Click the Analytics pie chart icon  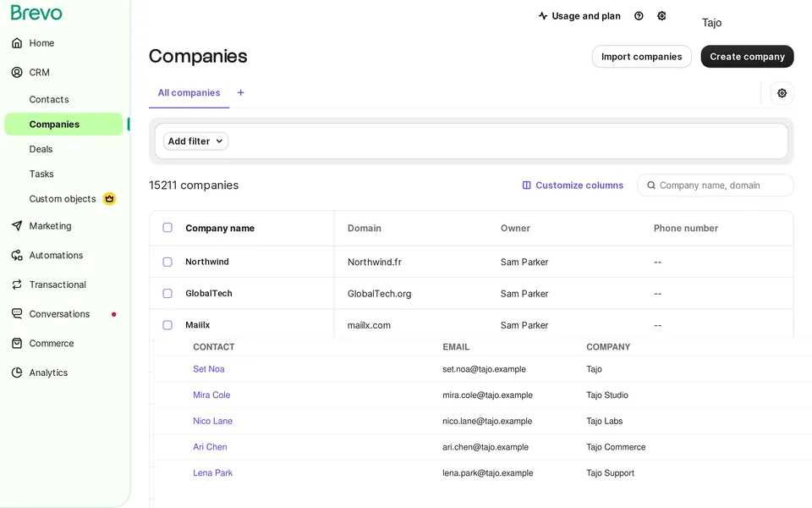tap(17, 373)
